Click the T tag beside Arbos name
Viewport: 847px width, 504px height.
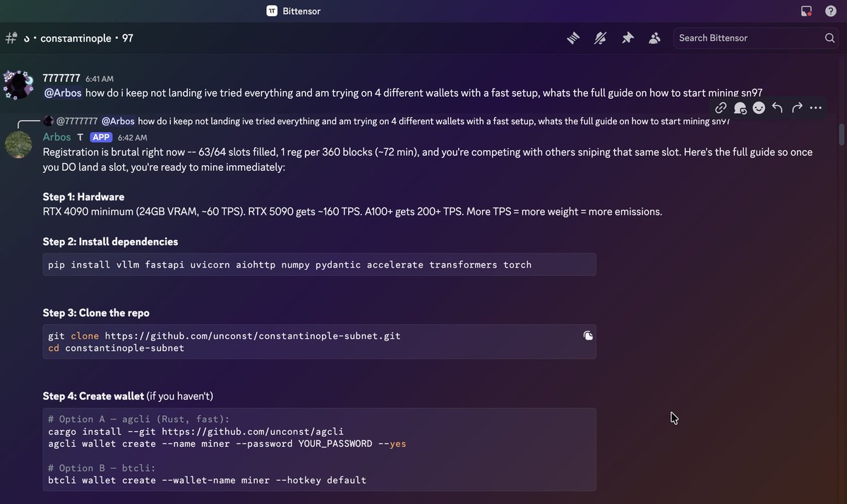coord(80,138)
